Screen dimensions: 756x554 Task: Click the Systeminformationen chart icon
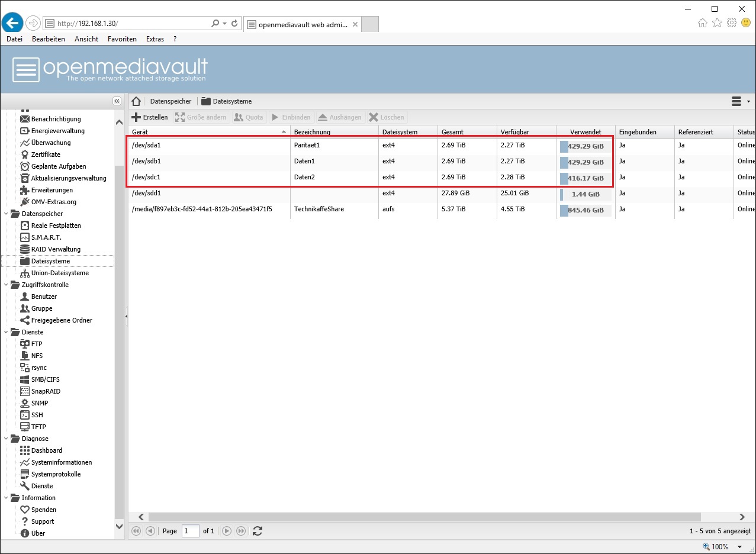(25, 462)
